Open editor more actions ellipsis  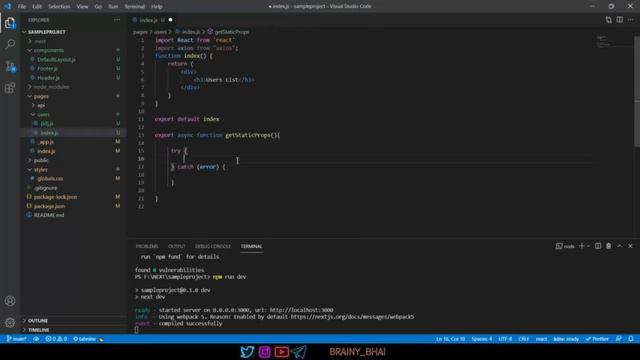pos(631,20)
